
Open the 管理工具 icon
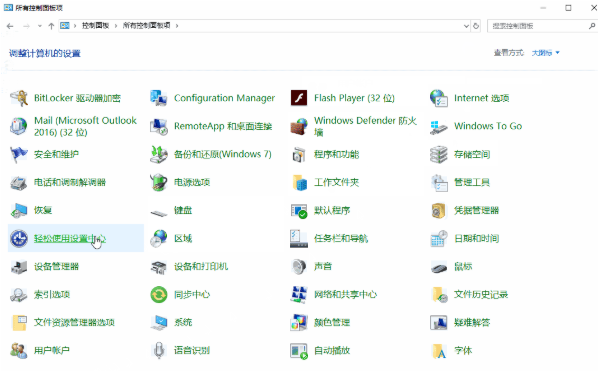pyautogui.click(x=439, y=183)
